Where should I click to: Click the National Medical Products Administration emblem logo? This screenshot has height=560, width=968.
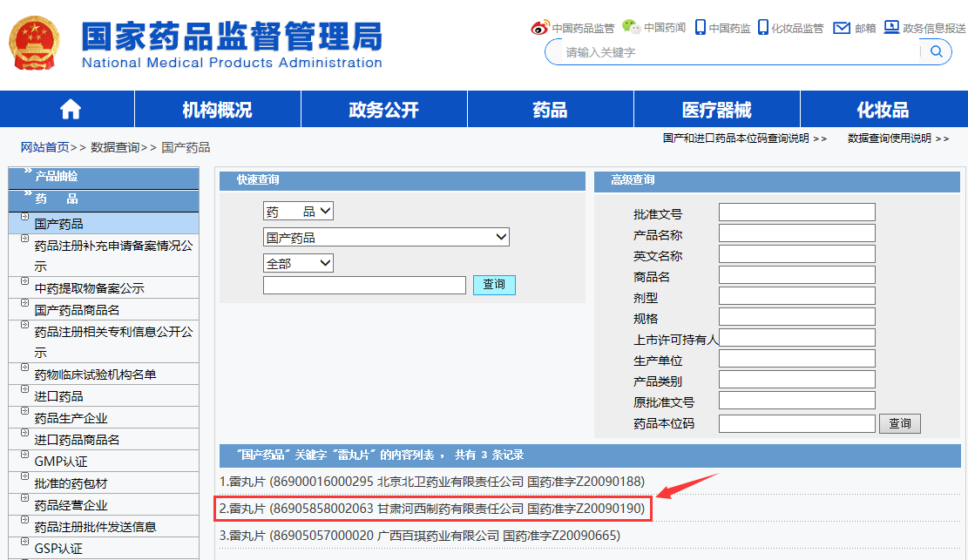coord(35,42)
